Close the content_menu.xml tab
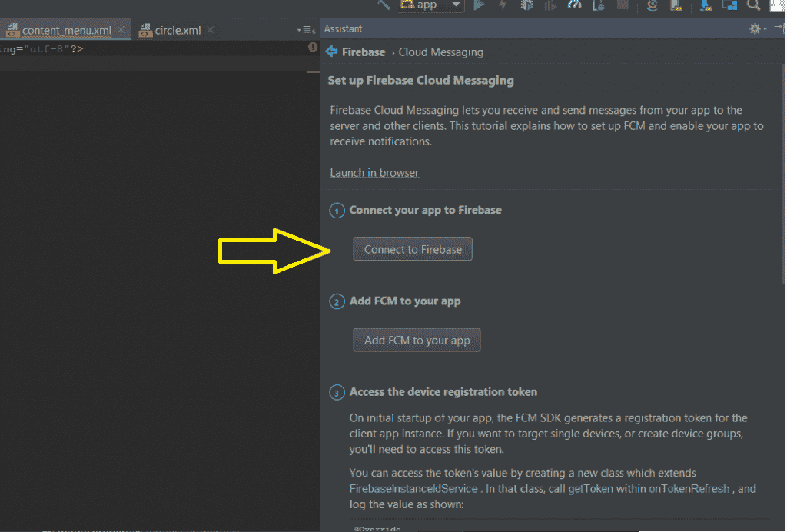787x532 pixels. tap(121, 30)
